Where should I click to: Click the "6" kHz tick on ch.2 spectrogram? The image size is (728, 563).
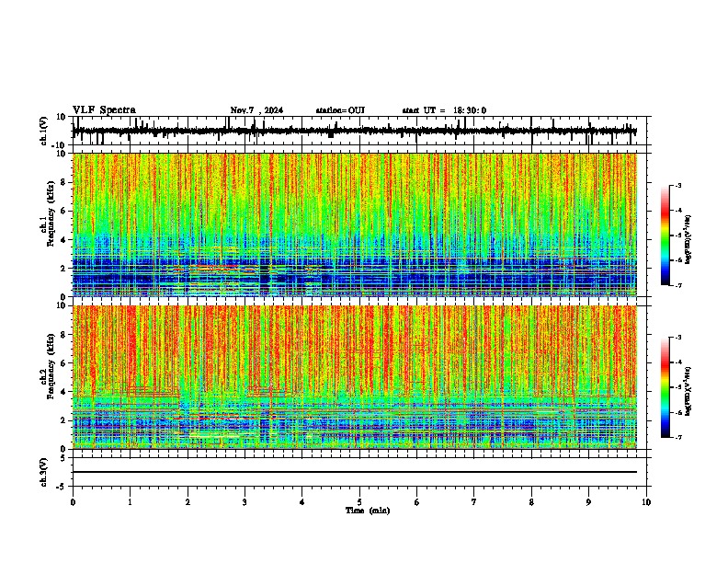click(64, 363)
